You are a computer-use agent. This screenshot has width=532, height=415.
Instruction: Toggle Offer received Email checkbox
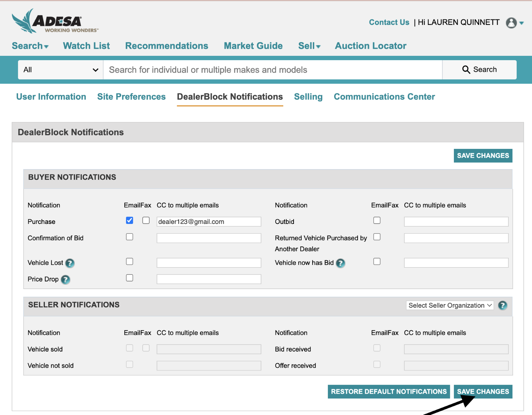pyautogui.click(x=377, y=364)
